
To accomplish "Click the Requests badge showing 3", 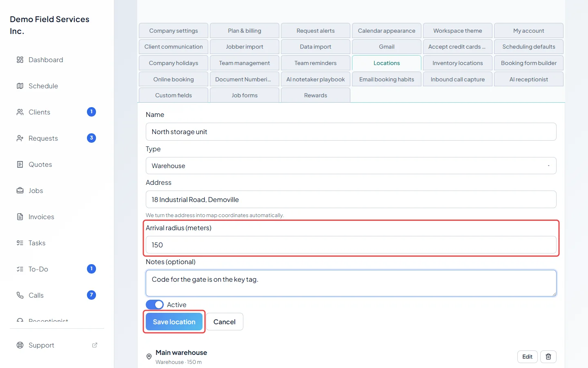I will coord(91,138).
